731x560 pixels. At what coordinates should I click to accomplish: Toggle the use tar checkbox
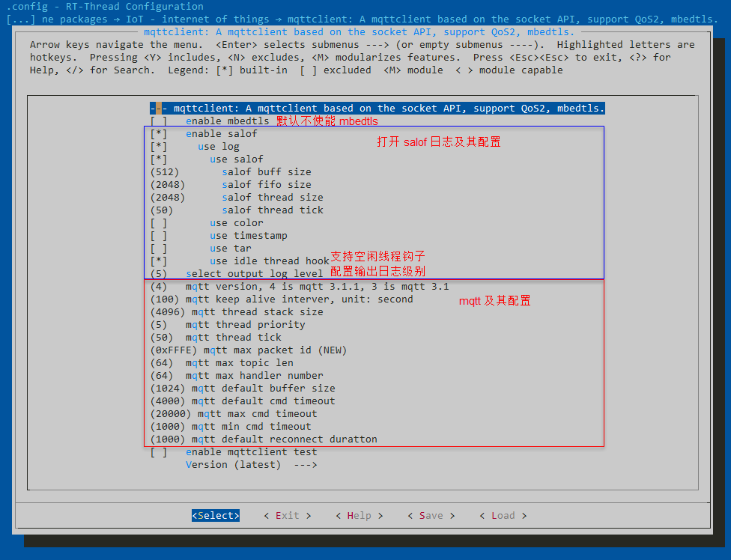(x=159, y=249)
